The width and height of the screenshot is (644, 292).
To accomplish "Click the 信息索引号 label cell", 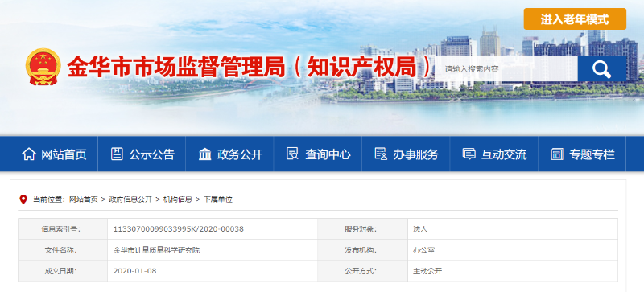I will point(63,229).
